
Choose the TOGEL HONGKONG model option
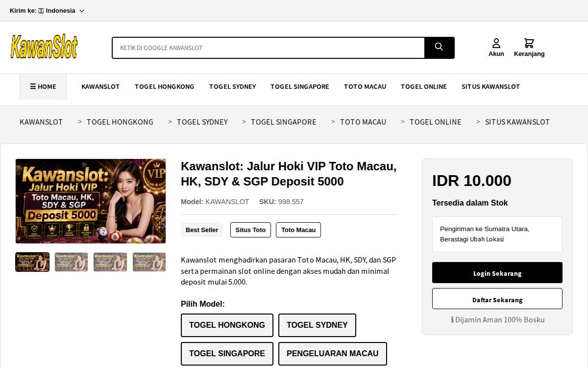point(227,325)
